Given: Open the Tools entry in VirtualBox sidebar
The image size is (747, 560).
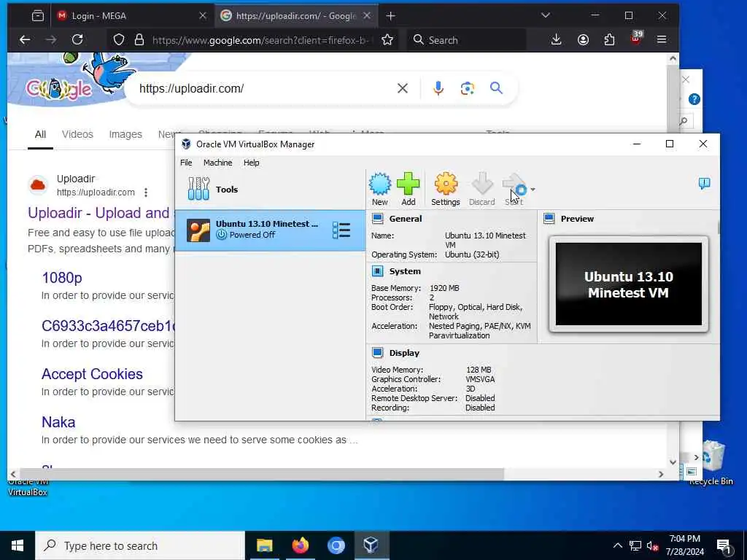Looking at the screenshot, I should click(x=270, y=189).
